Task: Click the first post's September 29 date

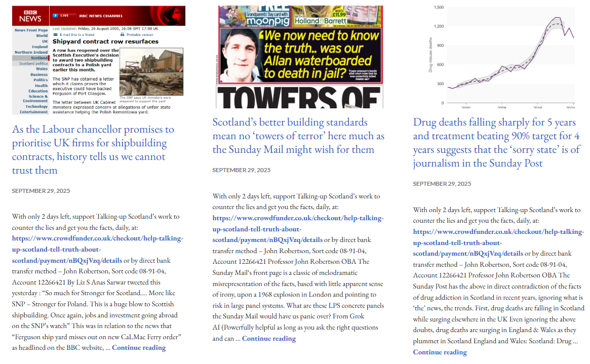Action: (41, 191)
